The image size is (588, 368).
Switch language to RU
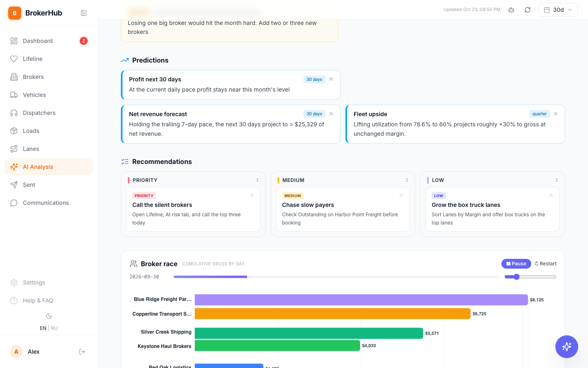pos(54,328)
